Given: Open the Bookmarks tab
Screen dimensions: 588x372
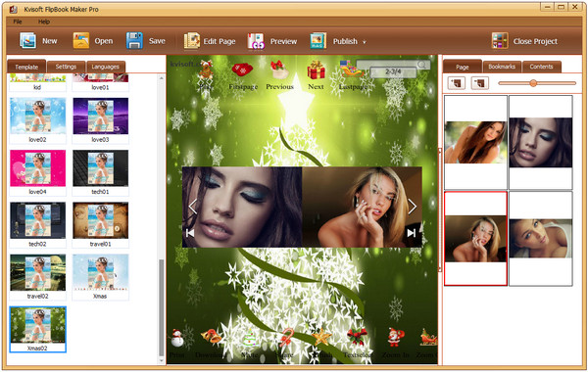Looking at the screenshot, I should [502, 67].
